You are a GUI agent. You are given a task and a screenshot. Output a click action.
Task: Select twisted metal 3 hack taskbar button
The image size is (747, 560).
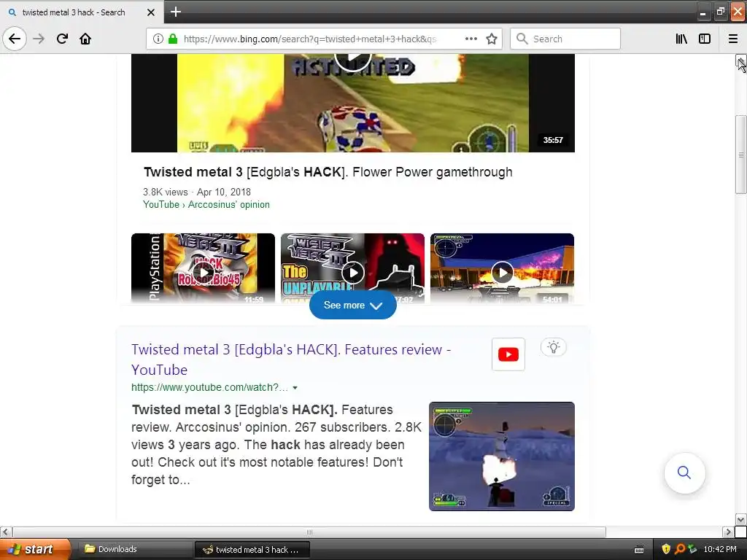click(252, 550)
